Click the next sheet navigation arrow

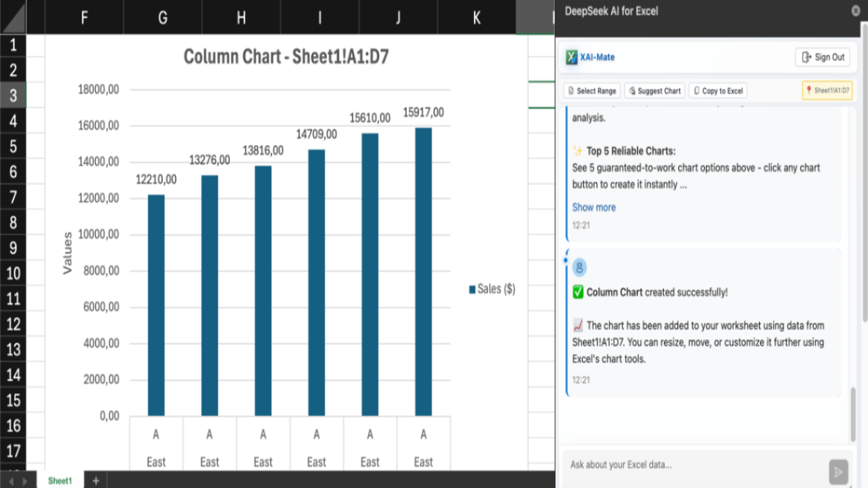[25, 481]
